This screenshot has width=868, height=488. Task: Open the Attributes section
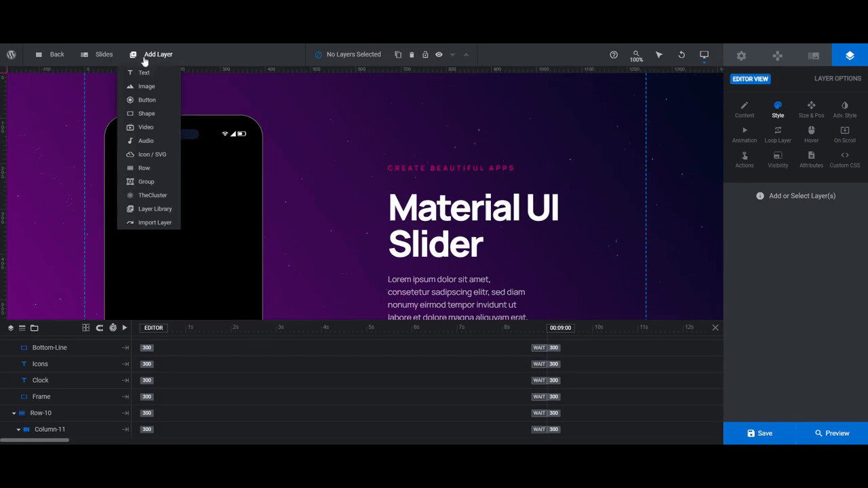coord(811,160)
